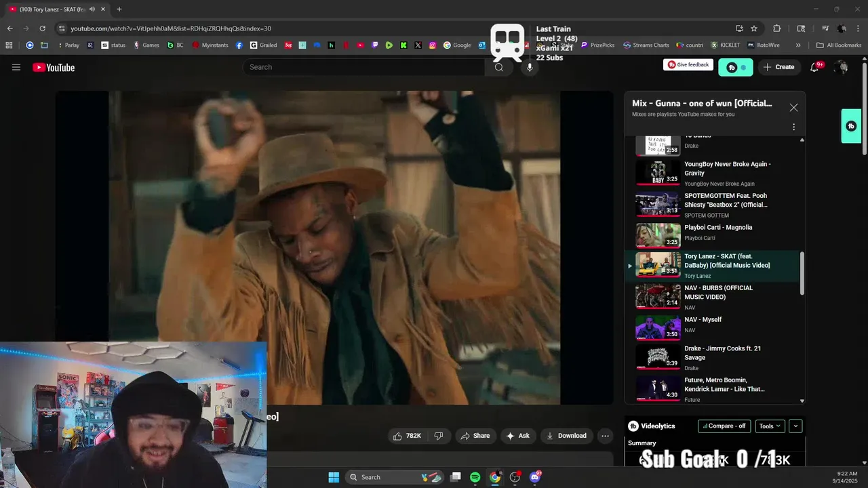The height and width of the screenshot is (488, 868).
Task: Click the browser address bar URL
Action: point(171,28)
